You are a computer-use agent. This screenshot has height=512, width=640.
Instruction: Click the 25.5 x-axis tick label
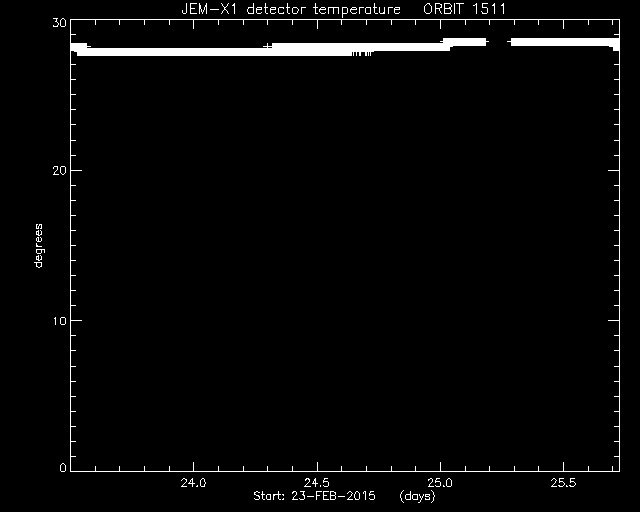click(x=564, y=483)
